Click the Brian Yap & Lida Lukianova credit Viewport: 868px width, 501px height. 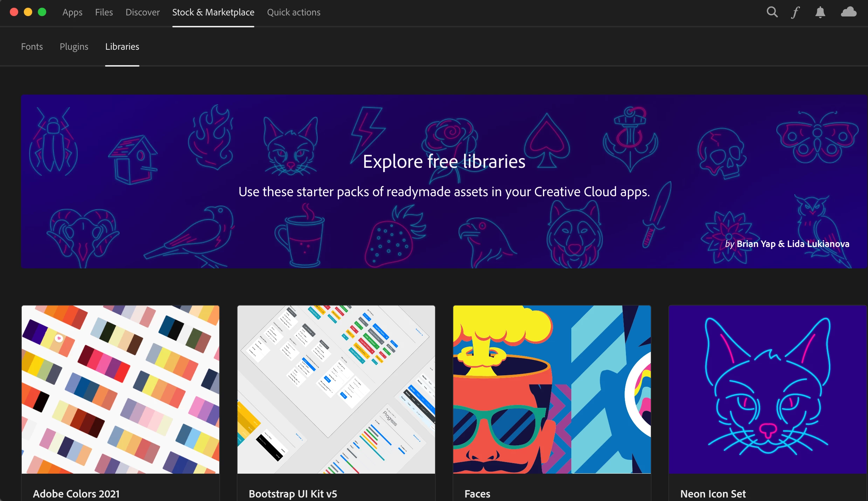[x=793, y=244]
